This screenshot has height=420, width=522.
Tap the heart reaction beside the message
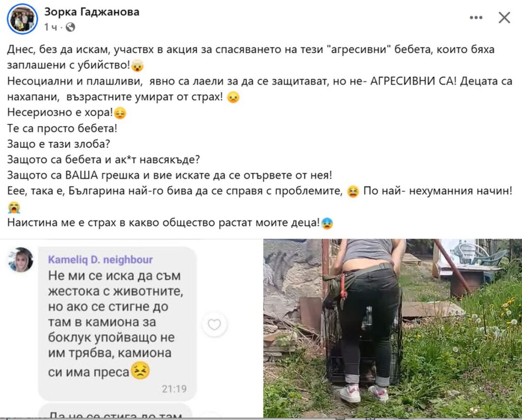[x=214, y=324]
